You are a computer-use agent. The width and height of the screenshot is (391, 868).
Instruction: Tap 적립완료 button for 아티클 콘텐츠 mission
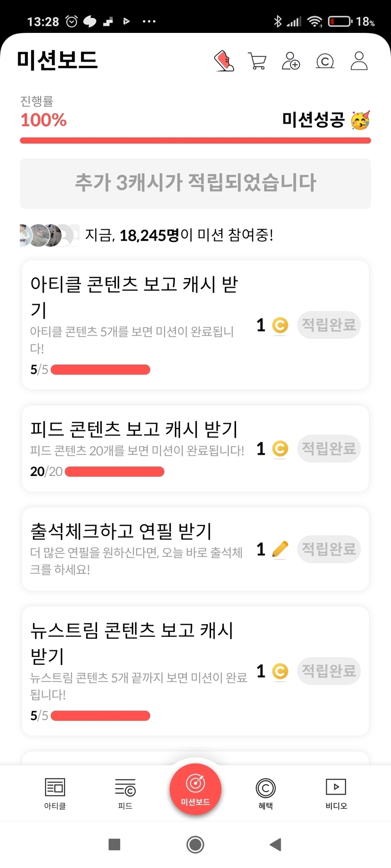point(329,325)
